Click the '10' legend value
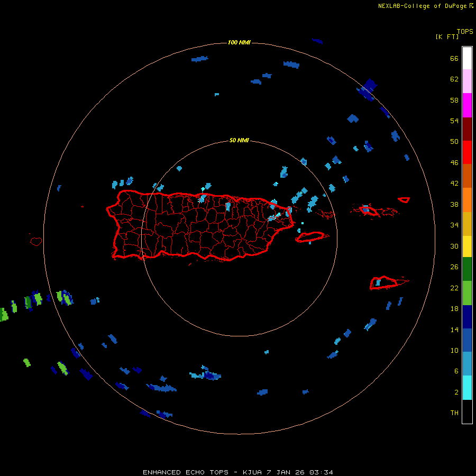The width and height of the screenshot is (476, 476). (454, 350)
